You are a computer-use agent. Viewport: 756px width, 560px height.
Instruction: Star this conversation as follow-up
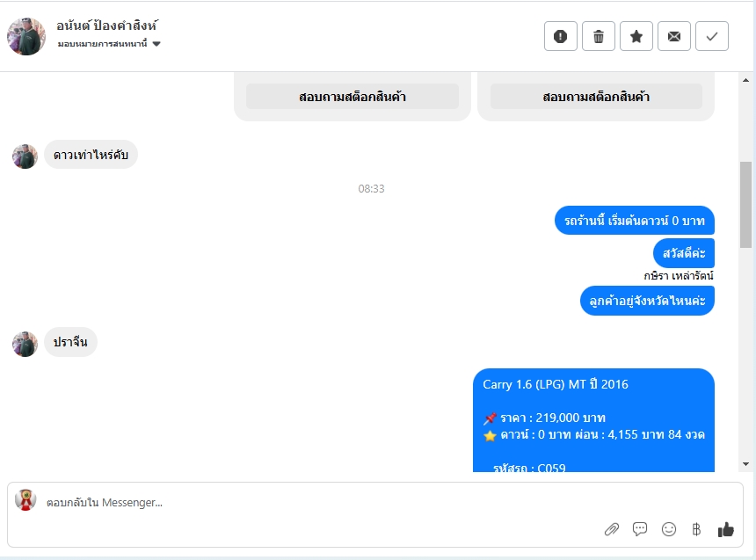(x=636, y=36)
